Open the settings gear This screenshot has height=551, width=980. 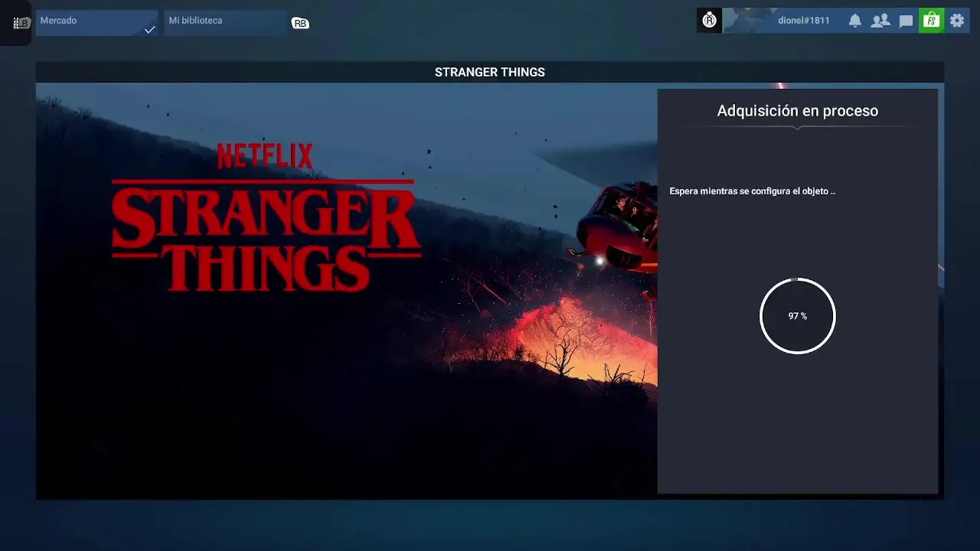(x=957, y=21)
